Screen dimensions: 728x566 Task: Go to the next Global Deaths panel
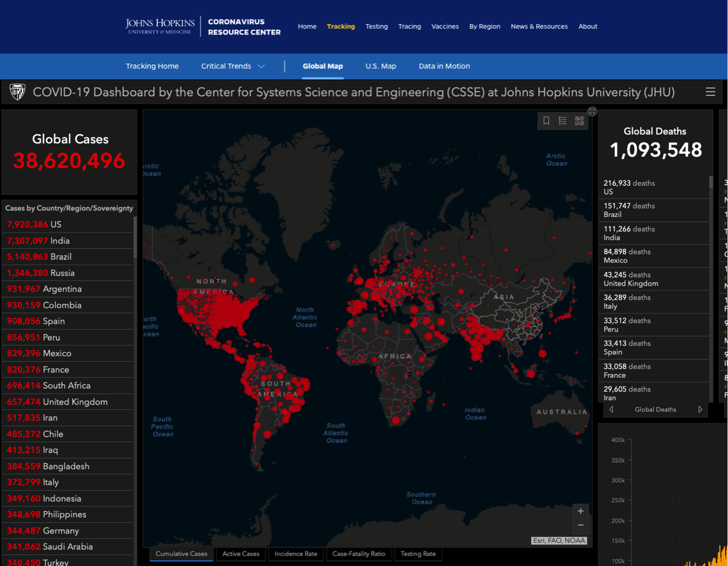click(700, 409)
